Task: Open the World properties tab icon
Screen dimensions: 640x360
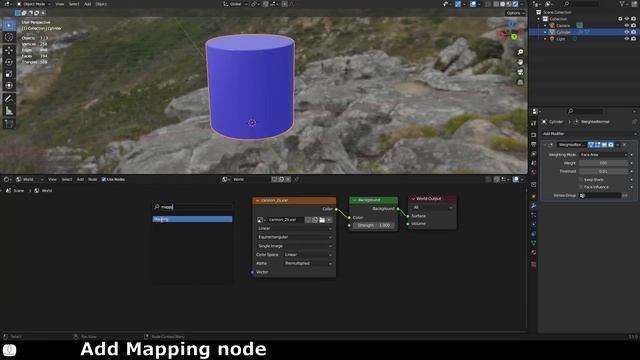Action: [x=533, y=173]
